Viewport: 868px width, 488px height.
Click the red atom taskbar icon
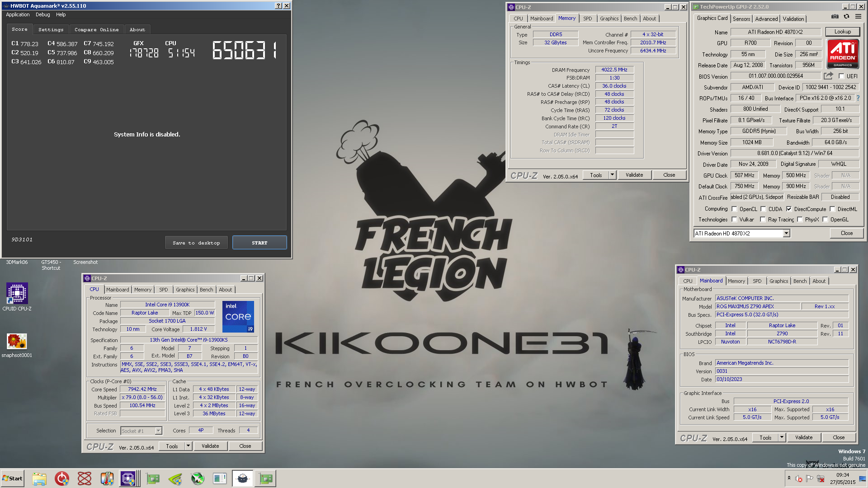pyautogui.click(x=85, y=479)
